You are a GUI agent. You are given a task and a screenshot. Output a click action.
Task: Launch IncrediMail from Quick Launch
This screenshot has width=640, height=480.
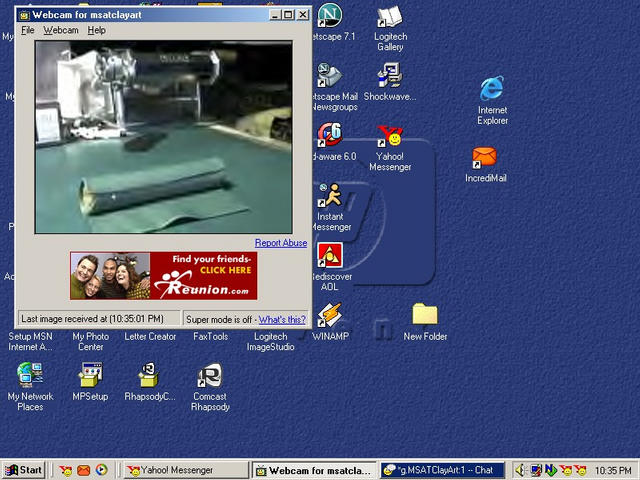click(x=83, y=471)
